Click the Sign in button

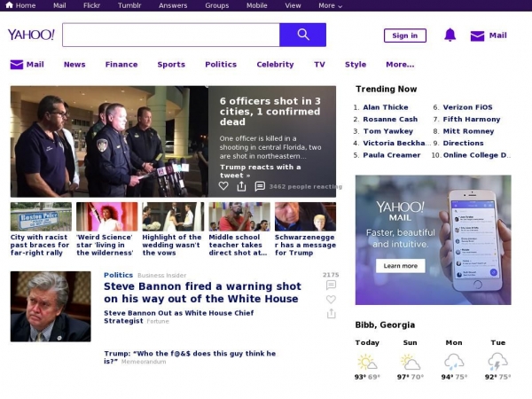[x=405, y=35]
